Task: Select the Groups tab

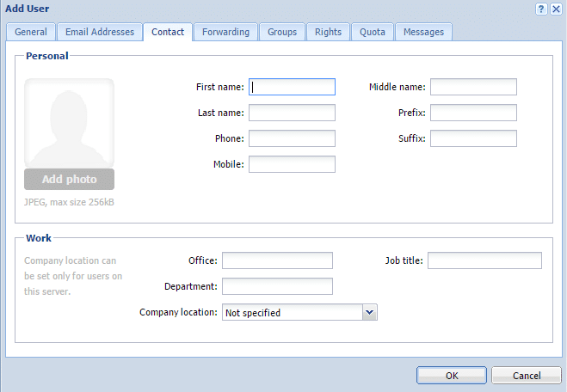Action: tap(282, 32)
